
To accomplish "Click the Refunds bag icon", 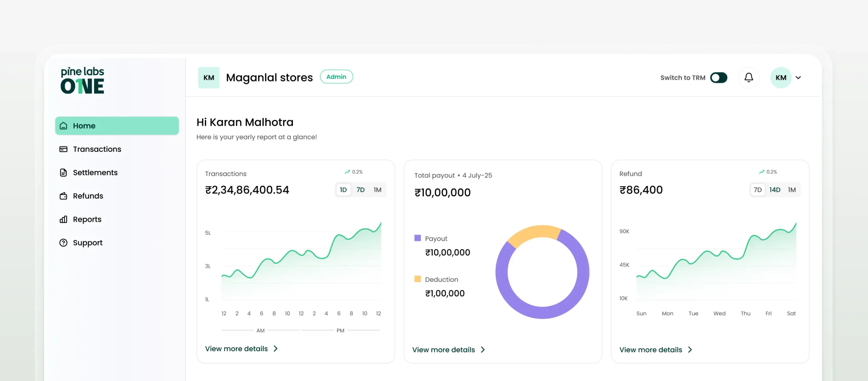I will tap(64, 196).
